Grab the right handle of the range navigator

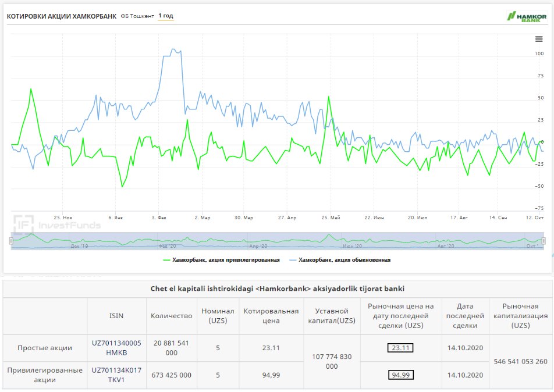click(x=544, y=241)
